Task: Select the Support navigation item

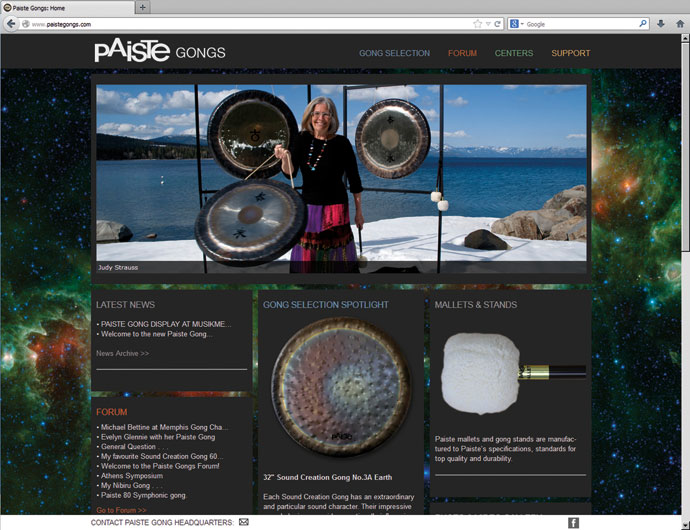Action: click(570, 53)
